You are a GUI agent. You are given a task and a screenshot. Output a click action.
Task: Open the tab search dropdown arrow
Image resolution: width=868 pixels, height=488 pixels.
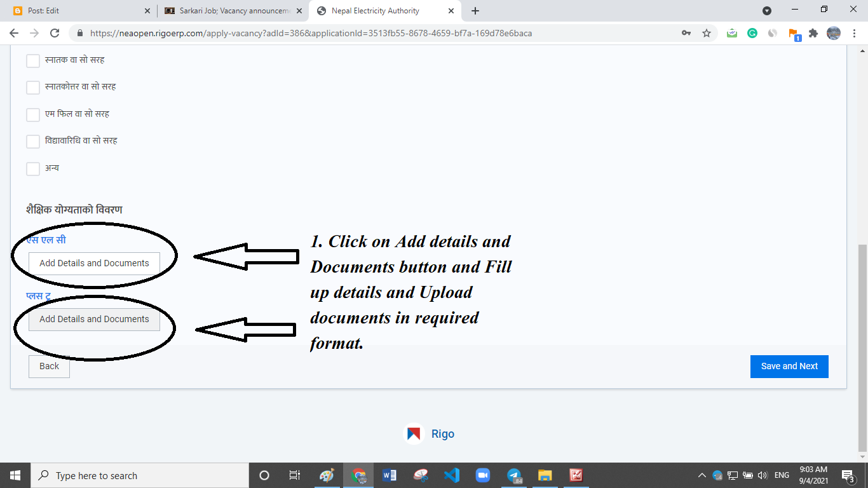pyautogui.click(x=767, y=11)
